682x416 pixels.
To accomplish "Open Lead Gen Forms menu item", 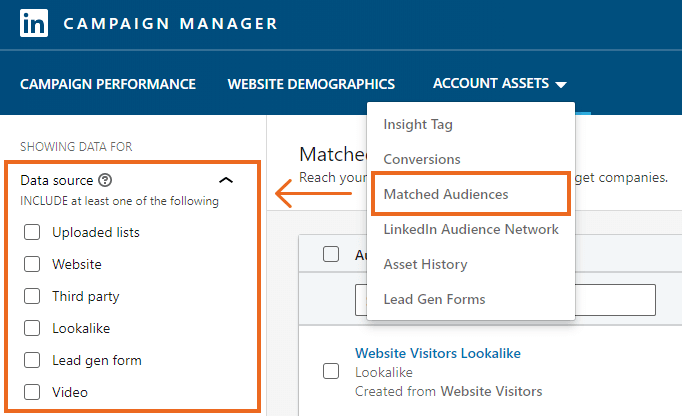I will [434, 299].
